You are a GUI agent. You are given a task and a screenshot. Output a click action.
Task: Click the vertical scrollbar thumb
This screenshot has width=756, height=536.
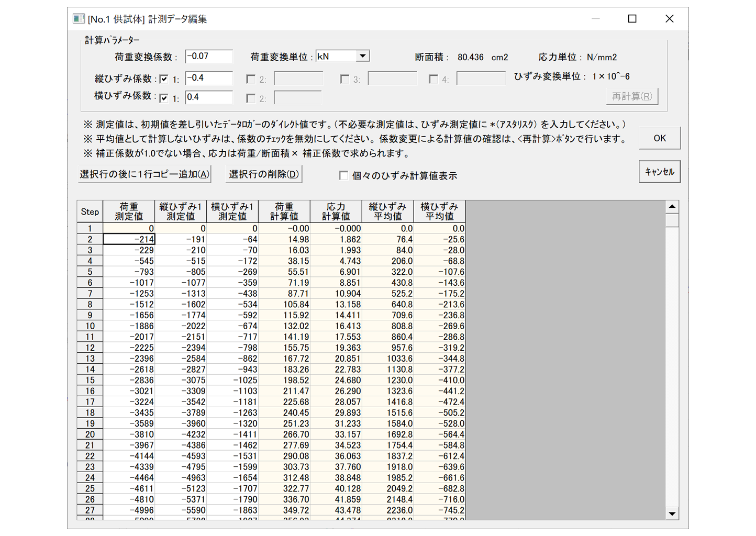pyautogui.click(x=672, y=220)
